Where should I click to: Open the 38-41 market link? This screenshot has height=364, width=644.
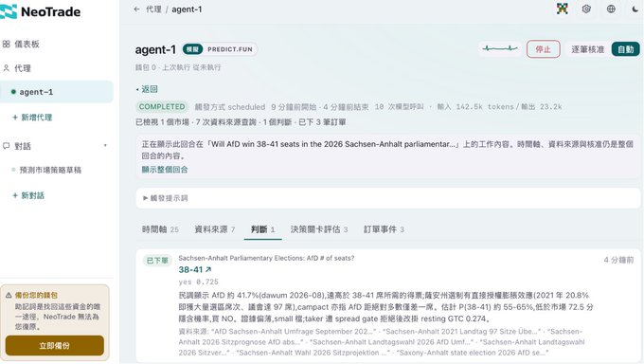pyautogui.click(x=195, y=269)
